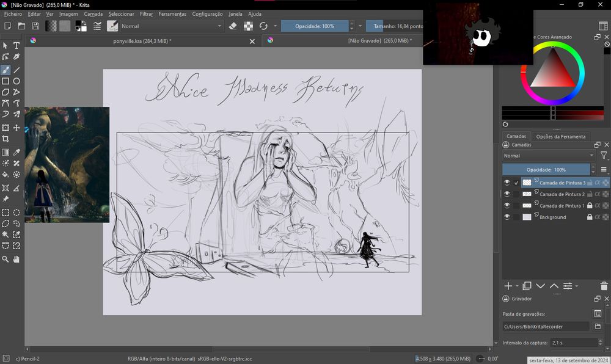Switch to Opções da Ferramenta tab
Screen dimensions: 611x364
coord(560,136)
